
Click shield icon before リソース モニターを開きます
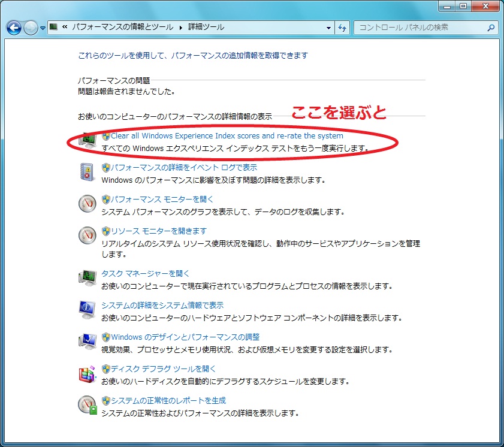tap(105, 231)
